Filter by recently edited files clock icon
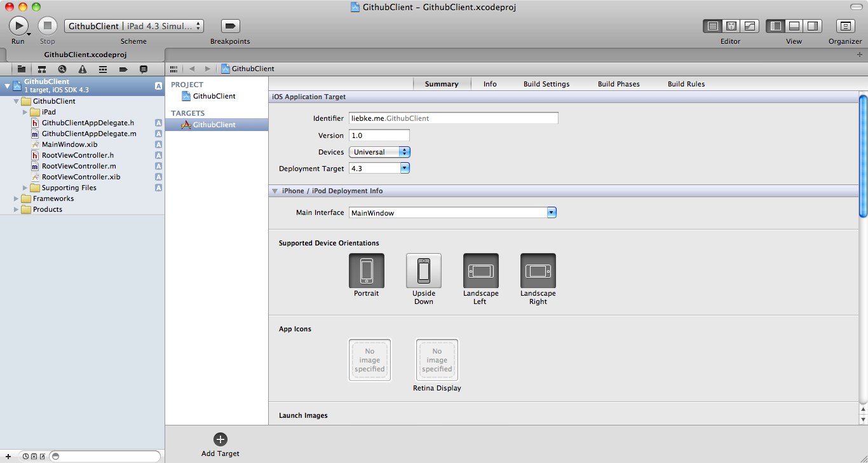 [x=25, y=457]
